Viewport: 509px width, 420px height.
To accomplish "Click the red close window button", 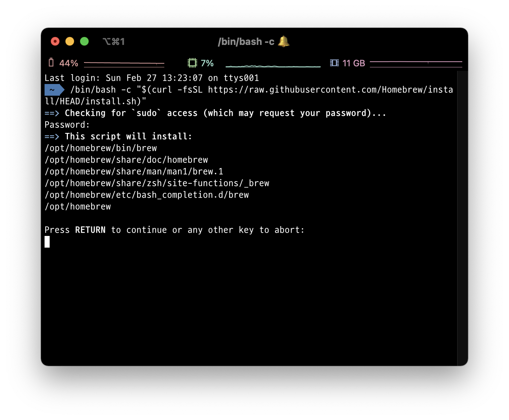I will [x=55, y=41].
